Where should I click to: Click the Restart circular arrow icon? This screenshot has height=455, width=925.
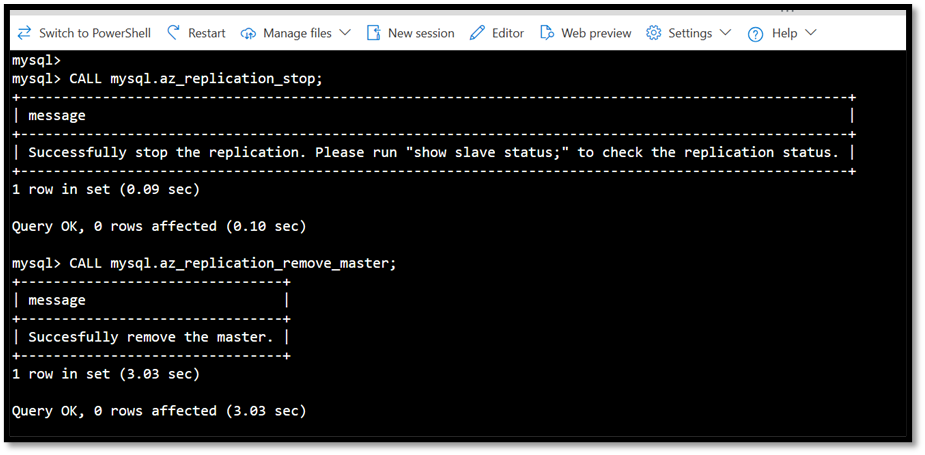coord(173,32)
